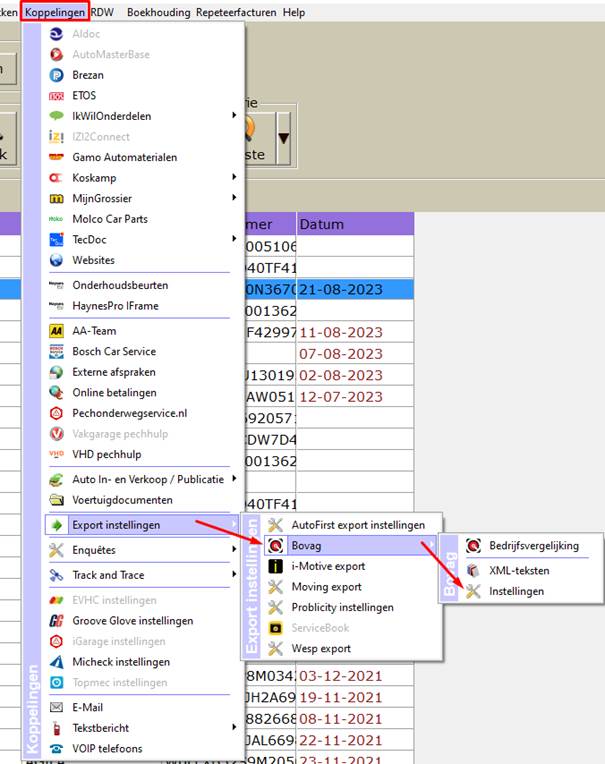Screen dimensions: 605x764
Task: Click the Bedrijfsvergelijking icon
Action: (x=473, y=545)
